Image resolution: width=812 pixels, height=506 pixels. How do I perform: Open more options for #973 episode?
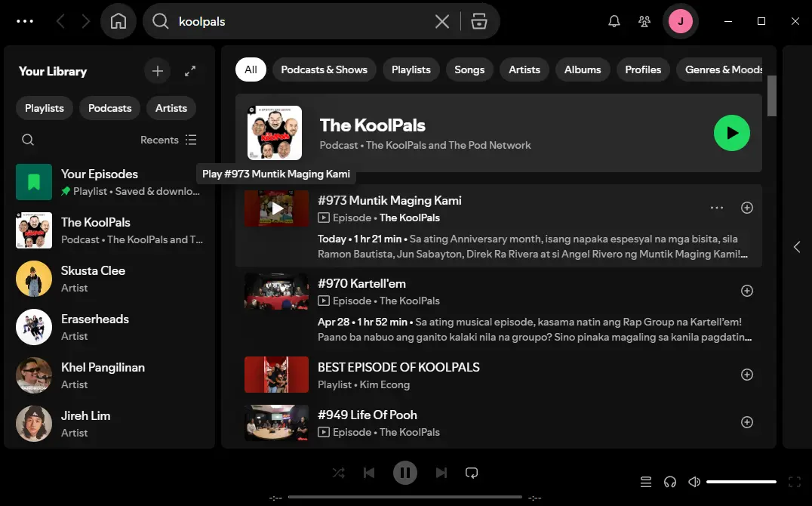tap(717, 208)
